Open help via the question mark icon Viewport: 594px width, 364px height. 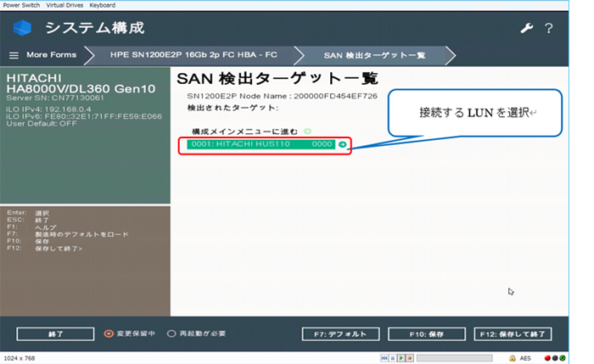[x=548, y=28]
